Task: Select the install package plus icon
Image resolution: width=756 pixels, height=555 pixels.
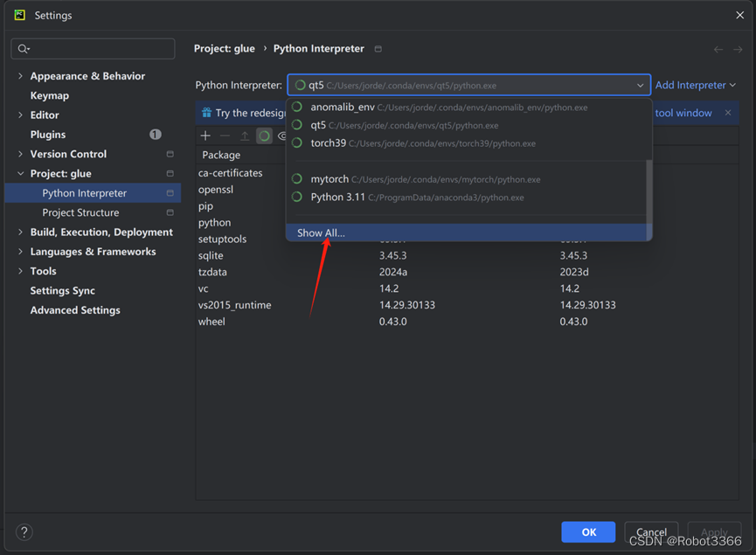Action: [205, 135]
